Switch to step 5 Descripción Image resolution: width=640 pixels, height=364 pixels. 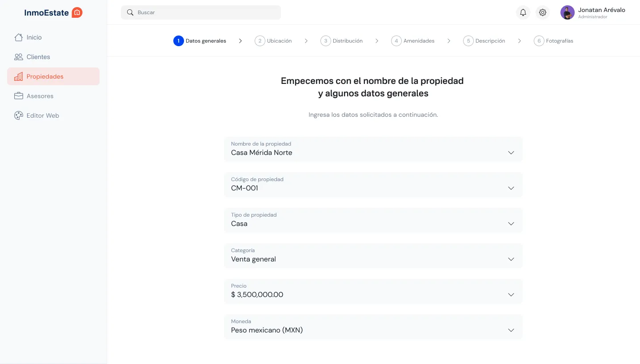(484, 41)
